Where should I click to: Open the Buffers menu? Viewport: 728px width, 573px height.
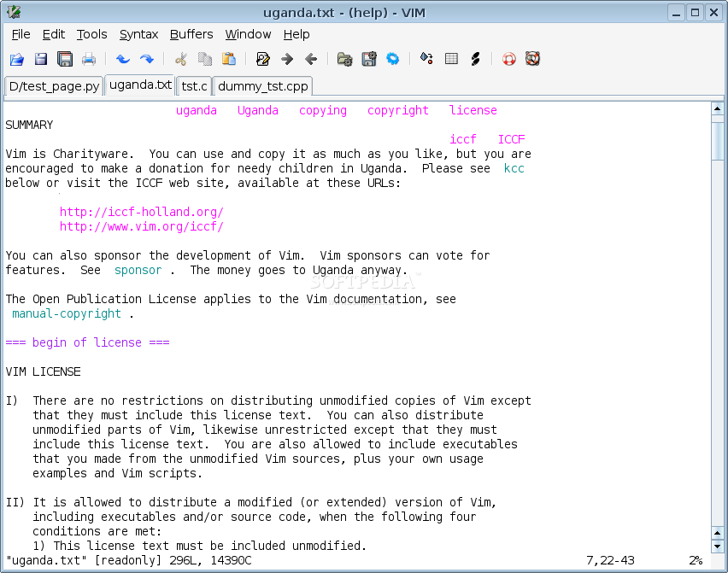coord(191,34)
